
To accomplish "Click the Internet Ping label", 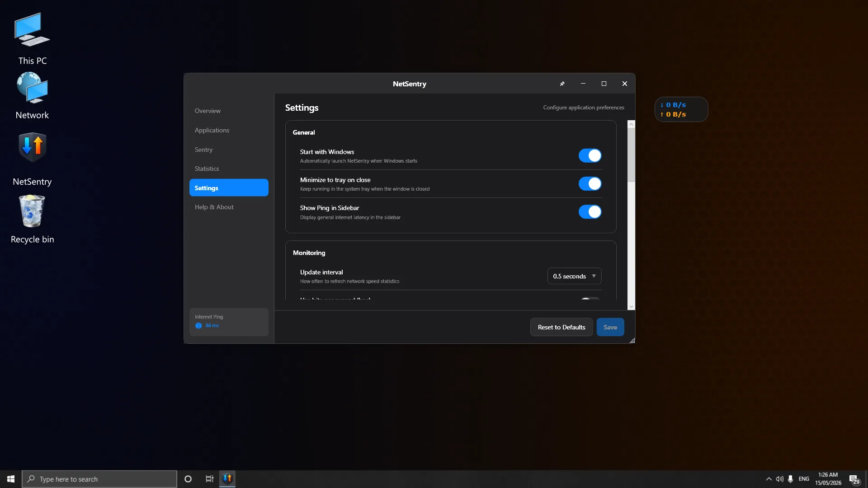I will coord(209,317).
